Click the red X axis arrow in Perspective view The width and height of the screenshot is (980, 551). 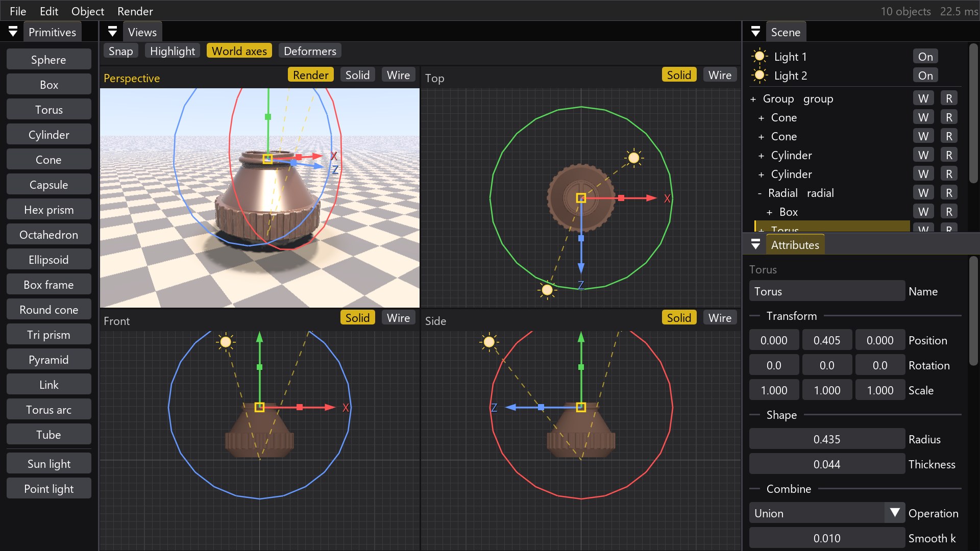[317, 156]
